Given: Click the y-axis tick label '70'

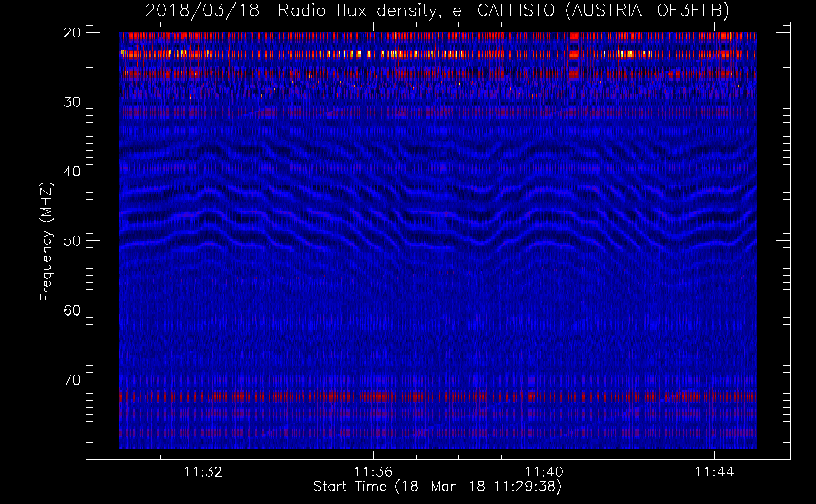Looking at the screenshot, I should 72,380.
